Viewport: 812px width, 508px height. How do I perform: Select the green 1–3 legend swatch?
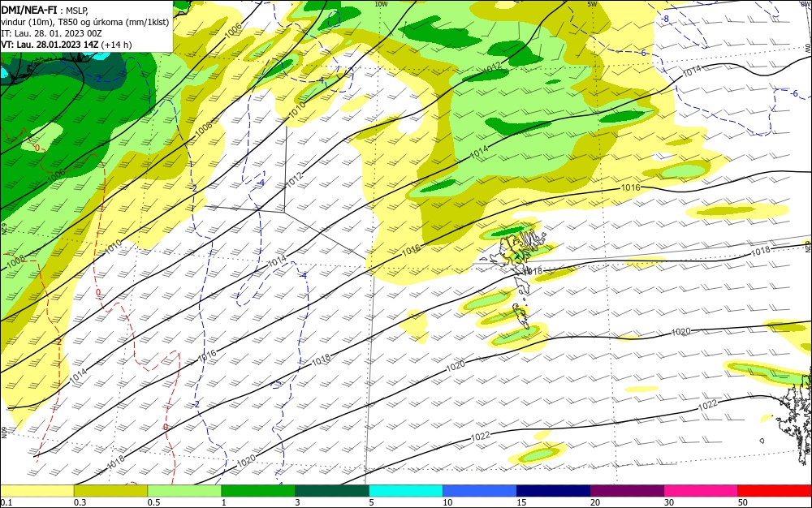258,491
